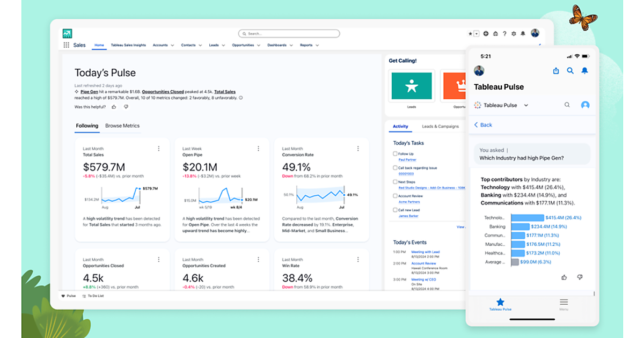Tap thumbs down under the mobile industry chart

click(x=580, y=277)
